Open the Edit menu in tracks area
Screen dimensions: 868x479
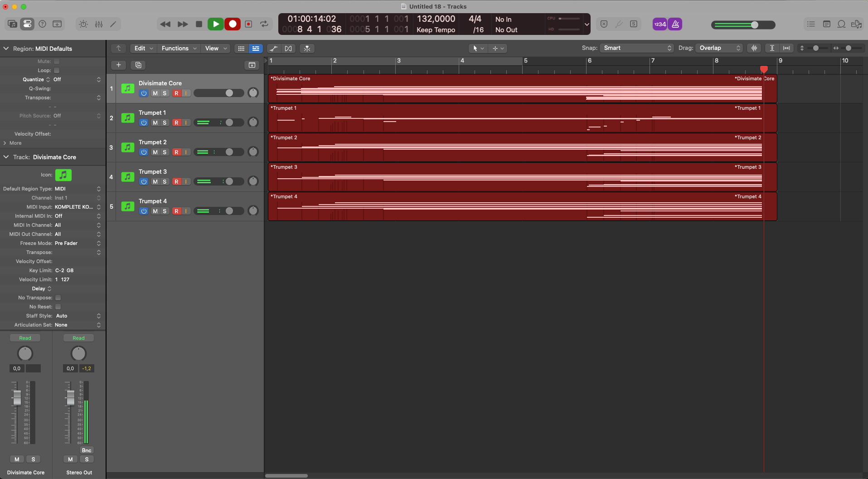[x=143, y=48]
